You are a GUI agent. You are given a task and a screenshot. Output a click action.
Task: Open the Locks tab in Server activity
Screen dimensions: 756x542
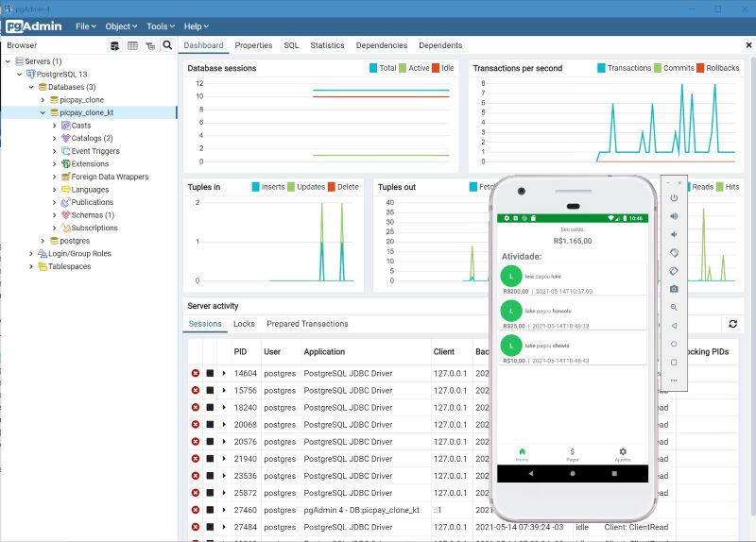coord(244,324)
